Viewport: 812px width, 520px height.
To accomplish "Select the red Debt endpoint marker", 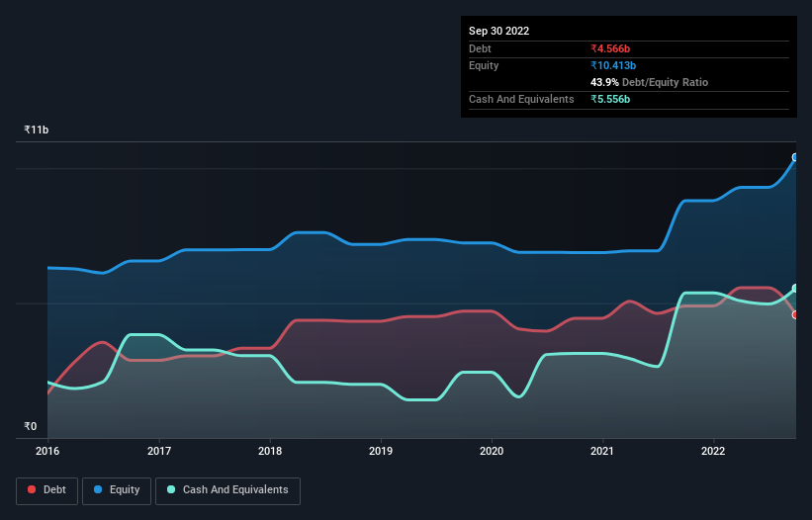I will (795, 314).
